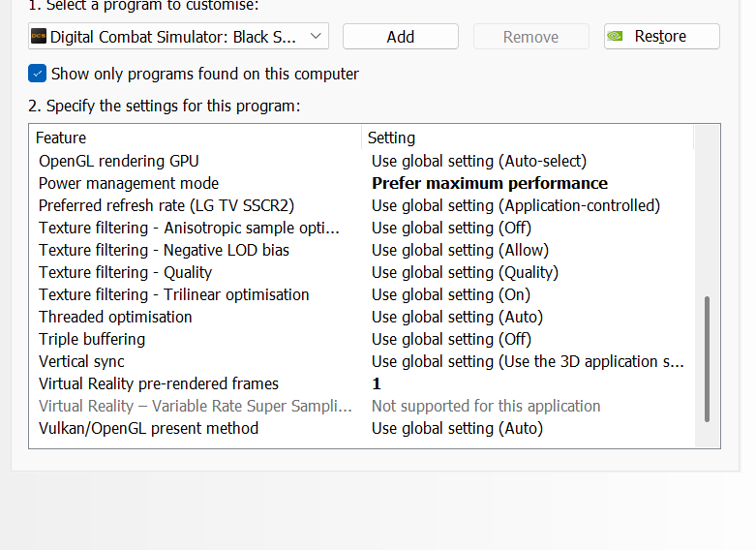Select the Vulkan/OpenGL present method row
Screen dimensions: 756x550
[x=148, y=428]
